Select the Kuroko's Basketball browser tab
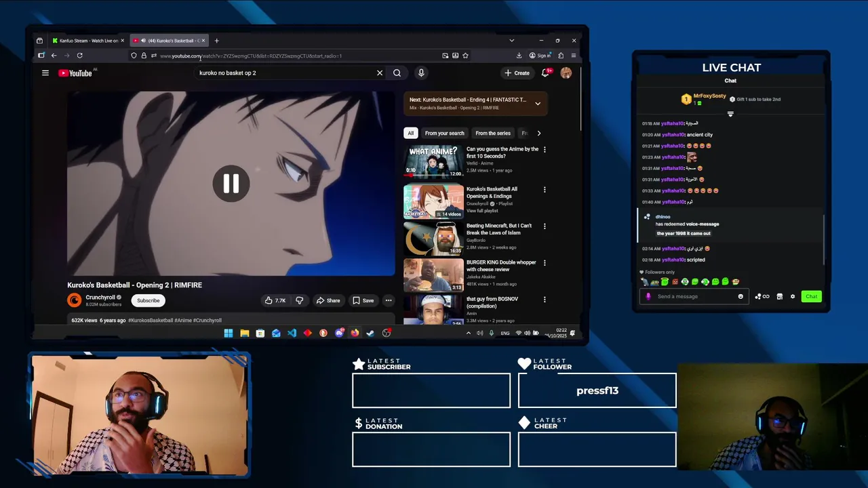The image size is (868, 488). (168, 41)
